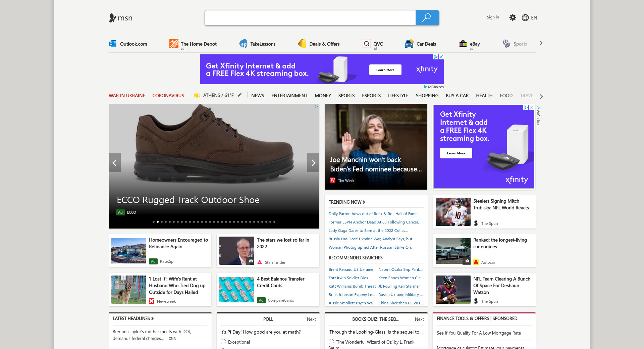Select 'The Wonderful Wizard of Oz' quiz answer
The height and width of the screenshot is (349, 644).
331,342
